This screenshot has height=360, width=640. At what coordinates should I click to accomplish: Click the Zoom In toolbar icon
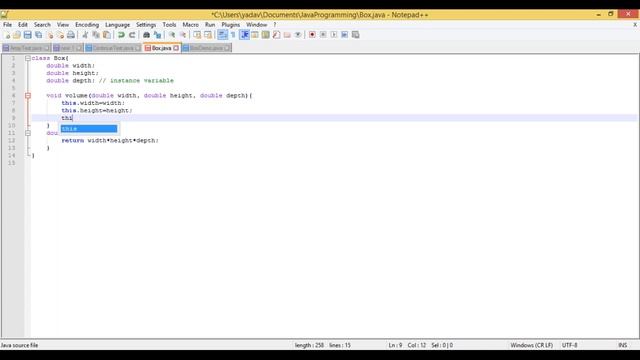(172, 35)
